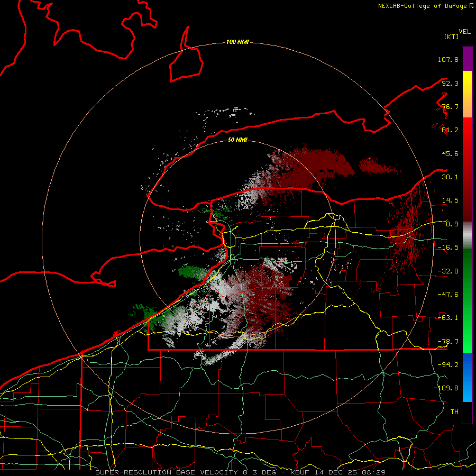Click the TH threshold label in legend
The image size is (476, 476).
[454, 412]
